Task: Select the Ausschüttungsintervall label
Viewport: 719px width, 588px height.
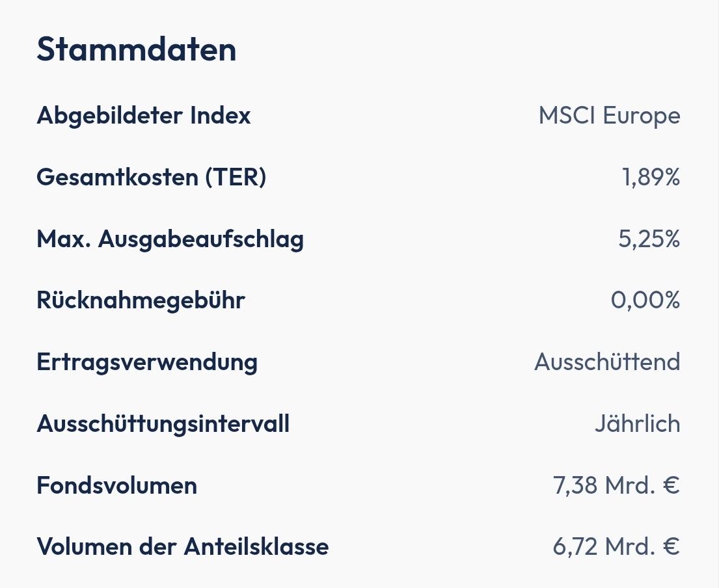Action: [x=163, y=424]
